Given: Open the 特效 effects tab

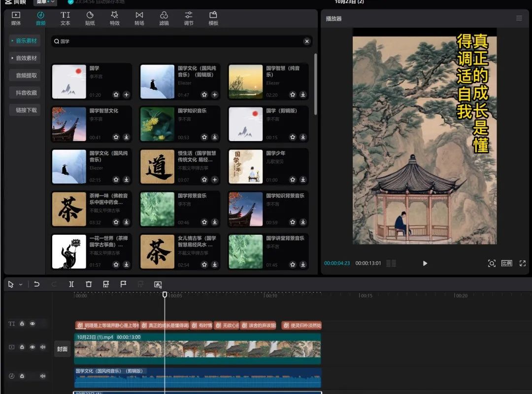Looking at the screenshot, I should point(115,18).
